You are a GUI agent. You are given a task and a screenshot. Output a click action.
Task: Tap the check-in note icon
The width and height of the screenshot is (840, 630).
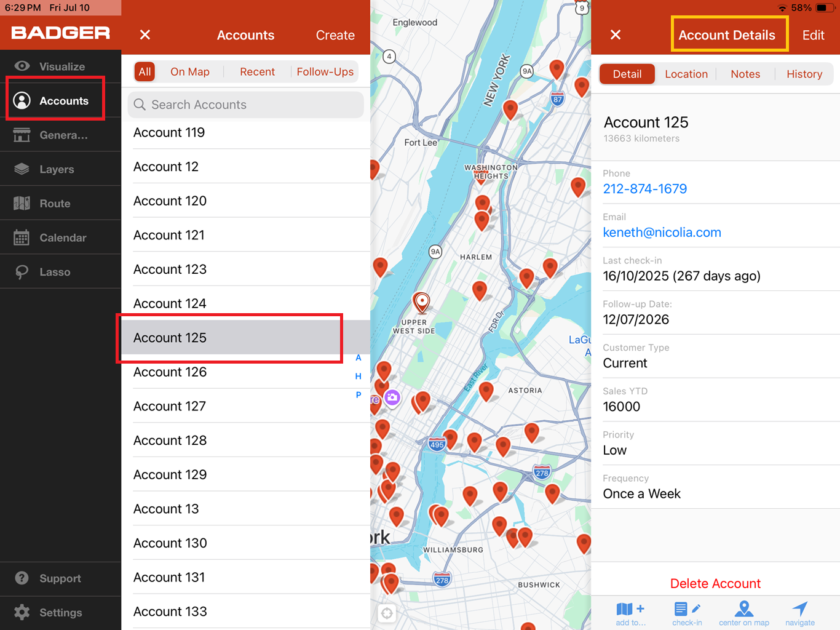(x=687, y=609)
